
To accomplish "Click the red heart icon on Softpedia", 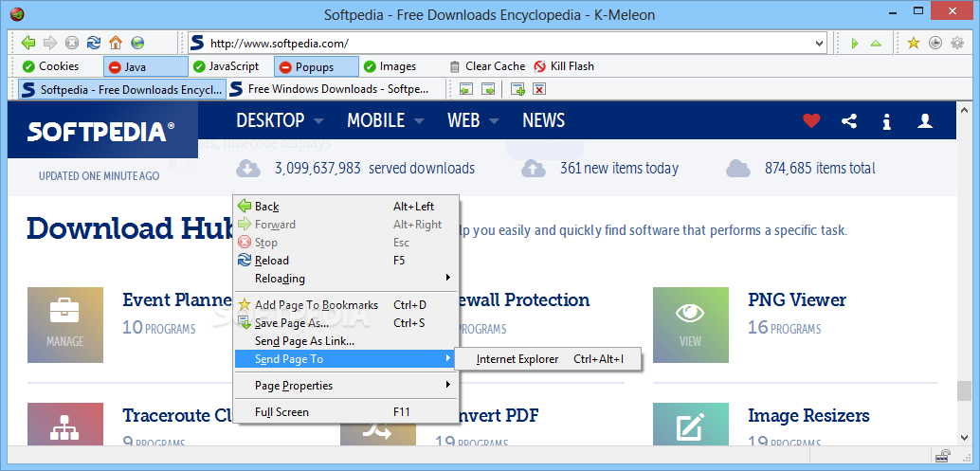I will 811,121.
